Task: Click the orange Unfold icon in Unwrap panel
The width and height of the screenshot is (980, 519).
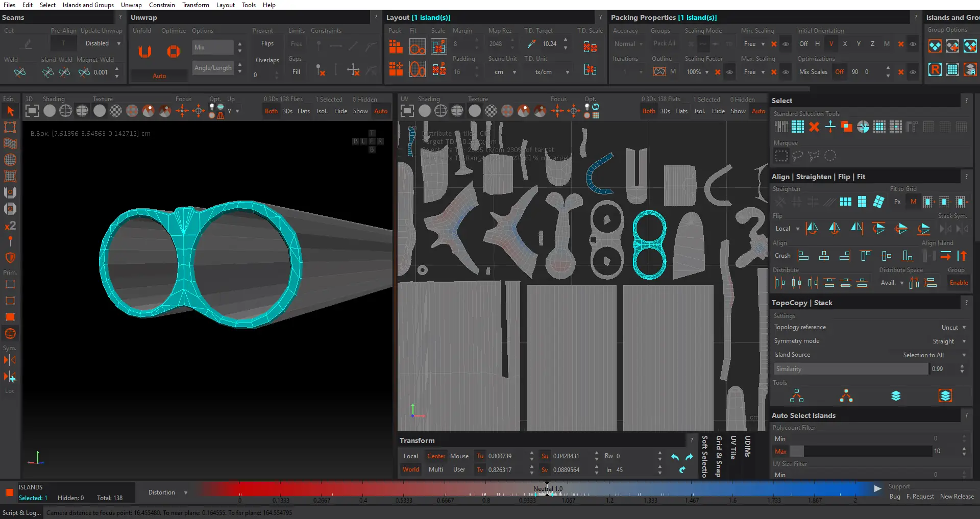Action: (145, 52)
